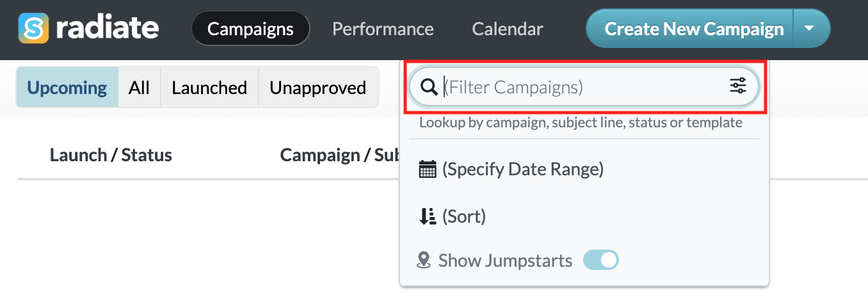This screenshot has width=868, height=302.
Task: Click the Jumpstarts map pin icon
Action: (x=423, y=260)
